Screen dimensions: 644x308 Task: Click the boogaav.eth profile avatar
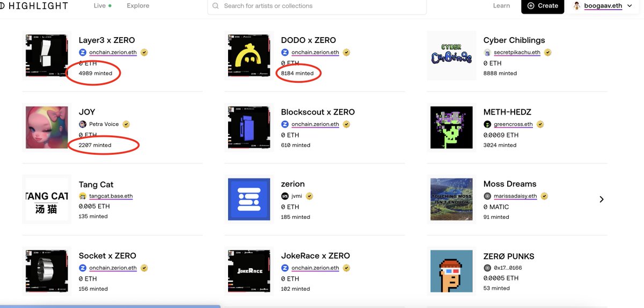(x=577, y=6)
